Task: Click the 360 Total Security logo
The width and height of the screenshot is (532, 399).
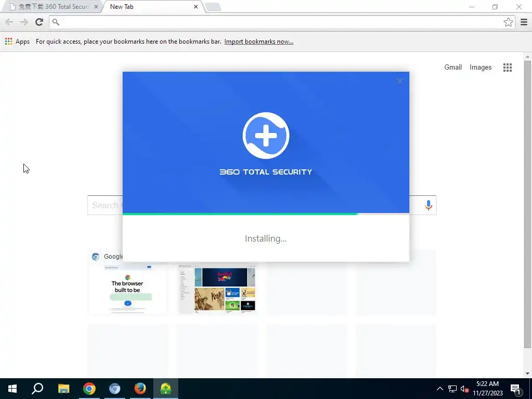Action: click(x=265, y=136)
